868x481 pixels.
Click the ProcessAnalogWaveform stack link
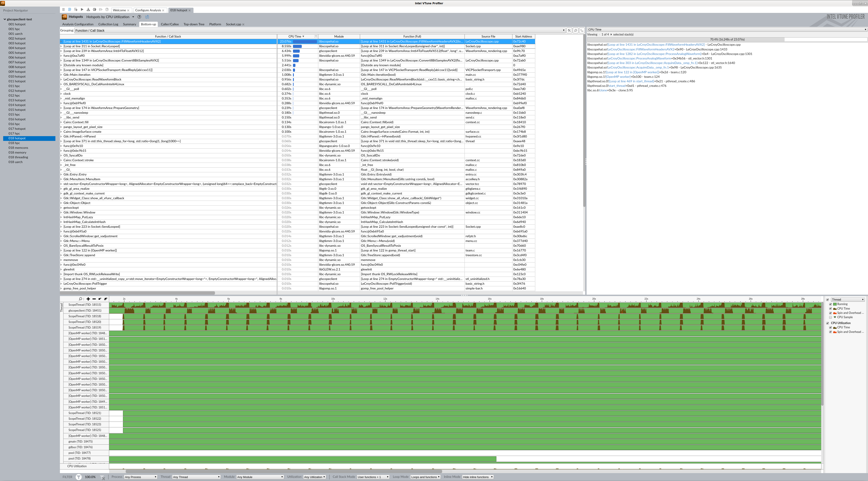[x=639, y=58]
